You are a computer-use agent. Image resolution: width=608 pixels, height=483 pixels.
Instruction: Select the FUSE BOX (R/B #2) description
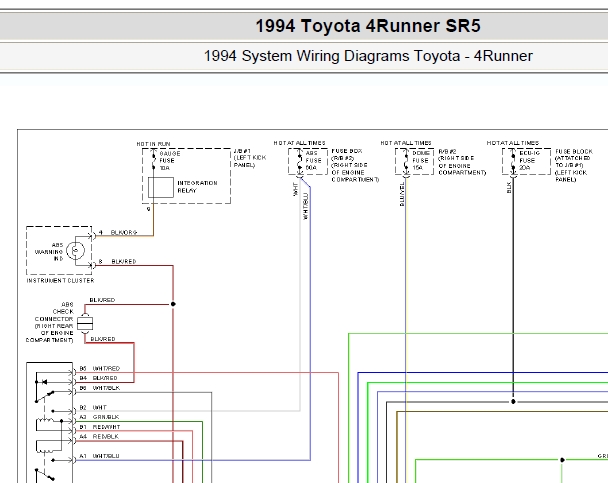355,165
